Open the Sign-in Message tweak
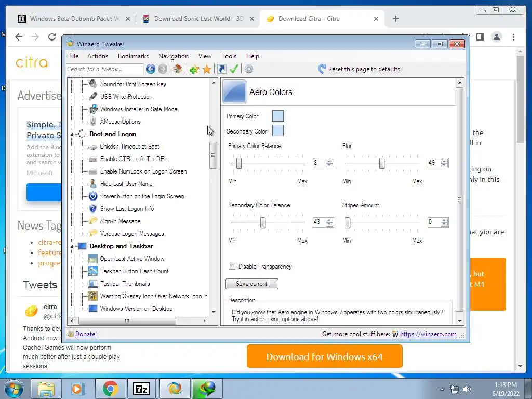 (x=120, y=221)
